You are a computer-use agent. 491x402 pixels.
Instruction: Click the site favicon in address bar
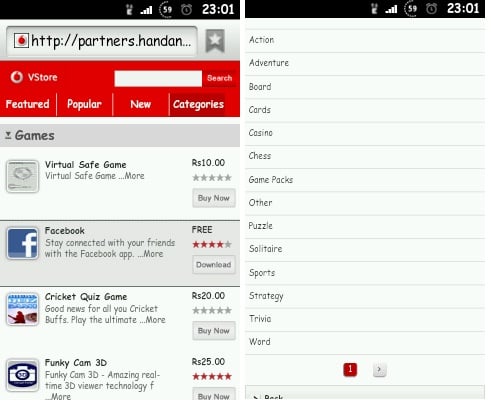coord(21,41)
